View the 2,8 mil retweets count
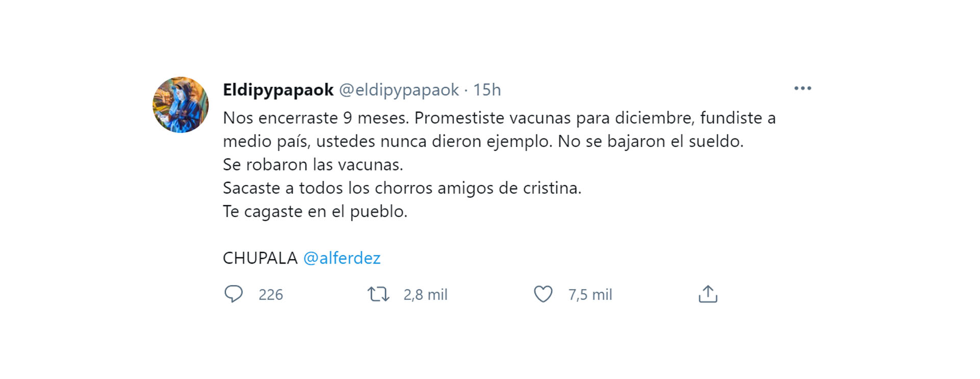Viewport: 980px width, 379px height. tap(425, 295)
